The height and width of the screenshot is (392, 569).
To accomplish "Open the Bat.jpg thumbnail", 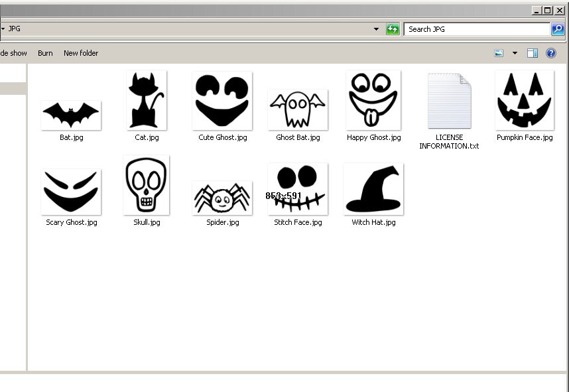I will click(x=71, y=114).
